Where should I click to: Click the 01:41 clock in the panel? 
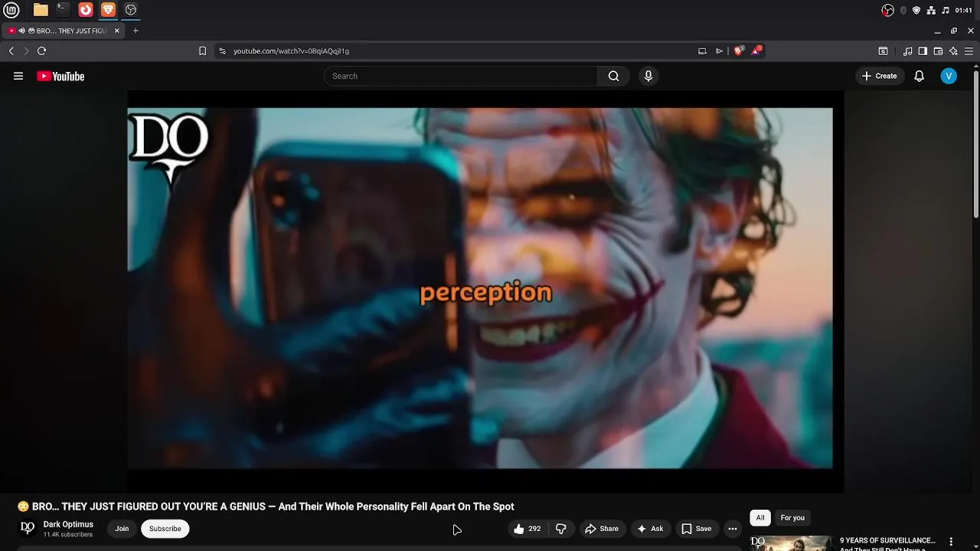click(x=964, y=10)
